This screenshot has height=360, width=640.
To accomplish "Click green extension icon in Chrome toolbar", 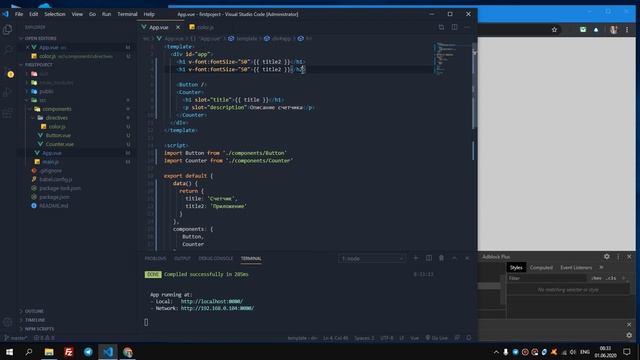I will (x=583, y=29).
